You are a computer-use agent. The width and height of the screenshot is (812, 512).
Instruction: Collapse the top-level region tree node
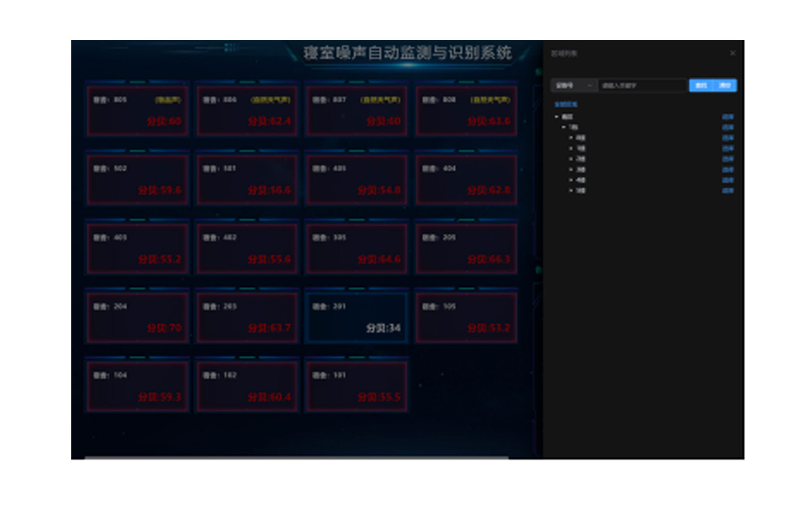[x=557, y=117]
